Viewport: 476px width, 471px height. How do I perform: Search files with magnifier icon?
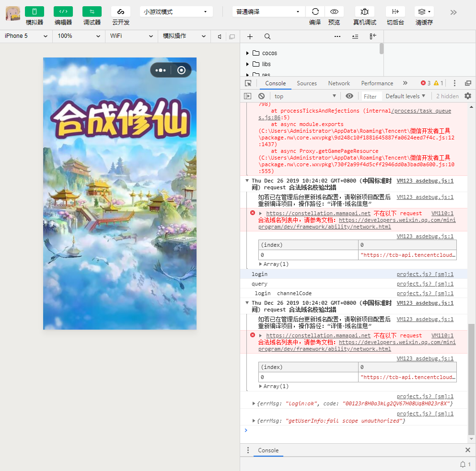pos(267,37)
